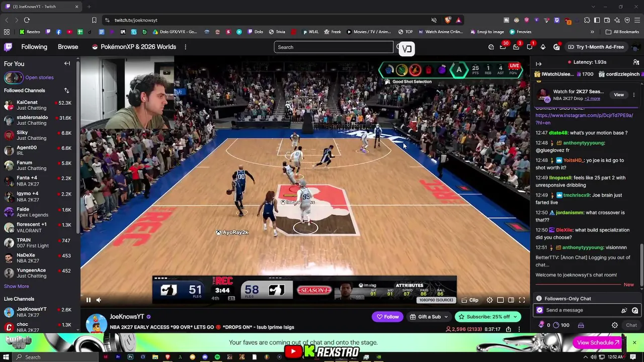This screenshot has width=644, height=362.
Task: Open the Twitch inbox showing 3 unread
Action: 516,47
